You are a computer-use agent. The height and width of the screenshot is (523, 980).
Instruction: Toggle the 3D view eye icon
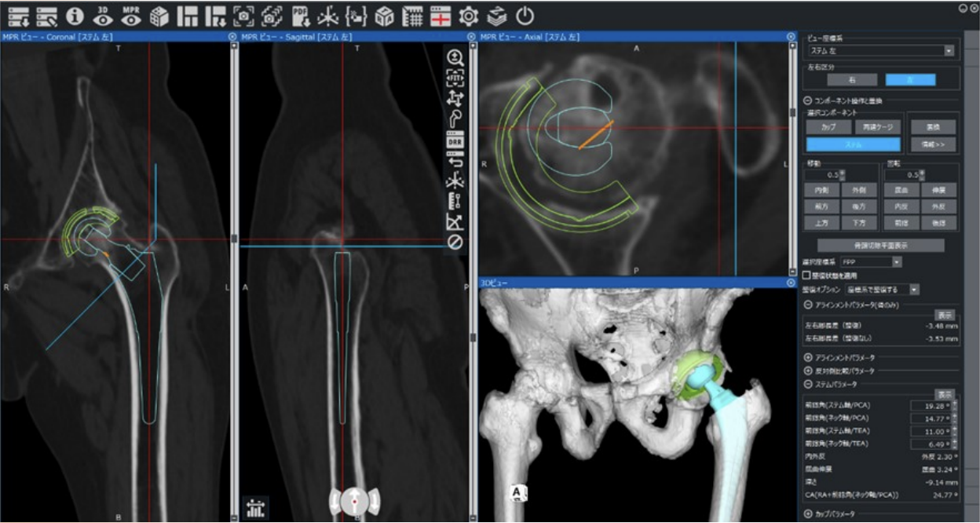[x=103, y=16]
